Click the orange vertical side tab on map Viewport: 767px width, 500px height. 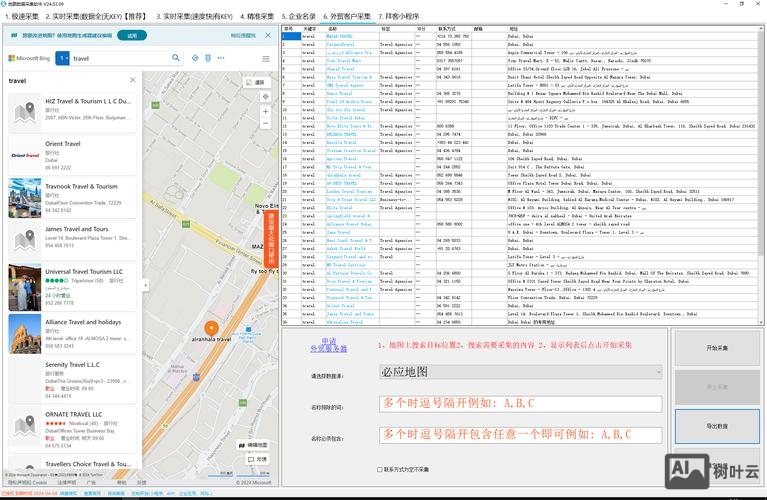[x=271, y=239]
